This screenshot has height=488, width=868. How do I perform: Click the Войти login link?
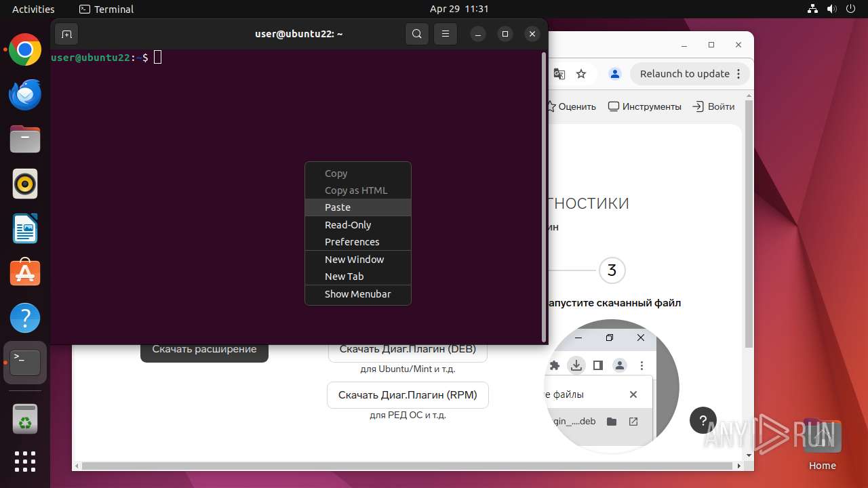[713, 106]
